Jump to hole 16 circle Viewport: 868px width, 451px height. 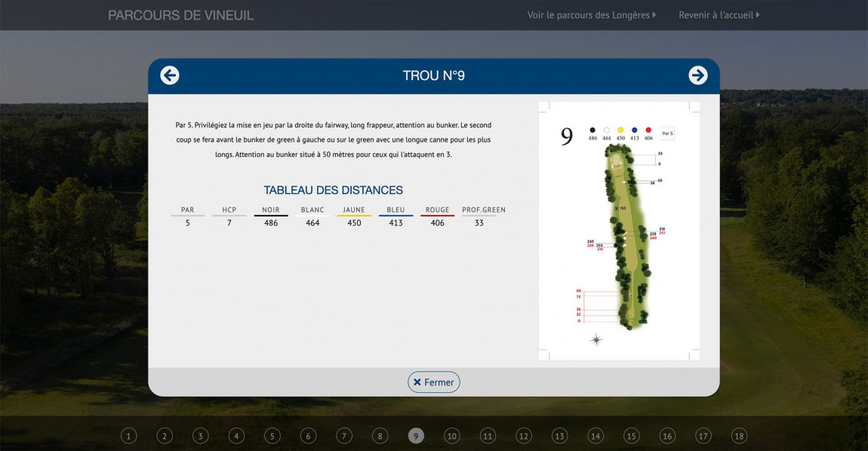(667, 436)
